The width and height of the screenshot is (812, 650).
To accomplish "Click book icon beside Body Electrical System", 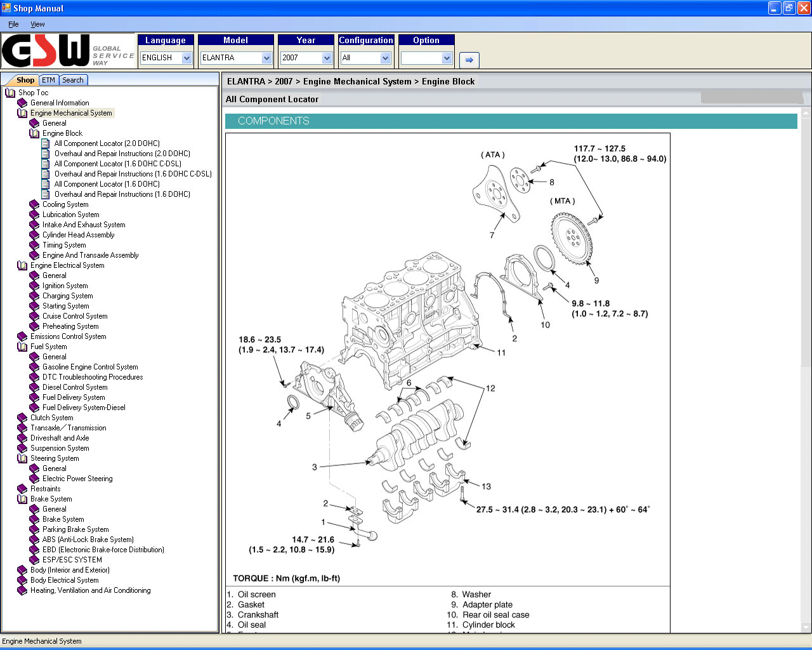I will 22,580.
